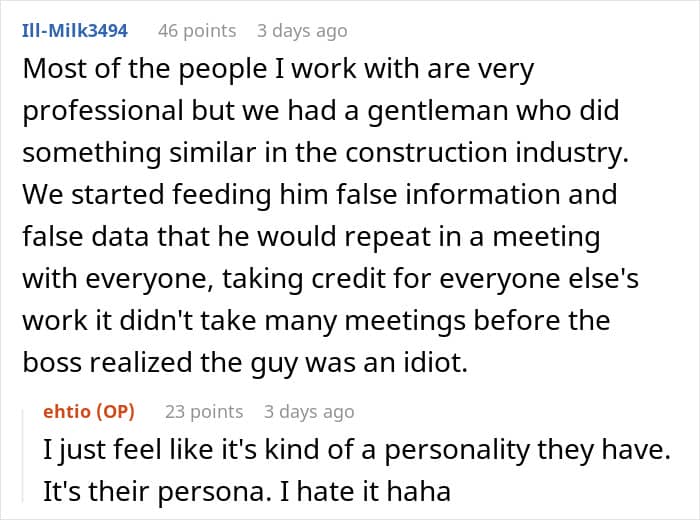Image resolution: width=700 pixels, height=520 pixels.
Task: Click the "23 points" score on ehtio's reply
Action: [204, 412]
